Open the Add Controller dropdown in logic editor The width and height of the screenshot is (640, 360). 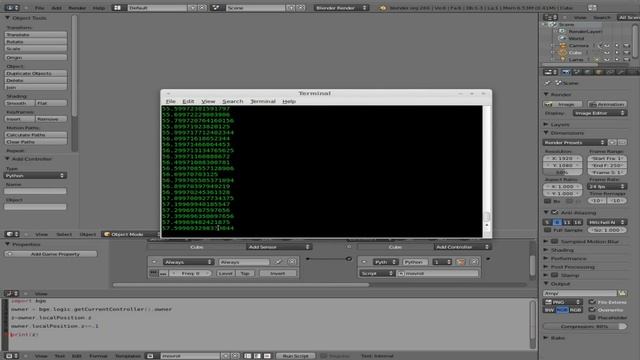pyautogui.click(x=462, y=247)
